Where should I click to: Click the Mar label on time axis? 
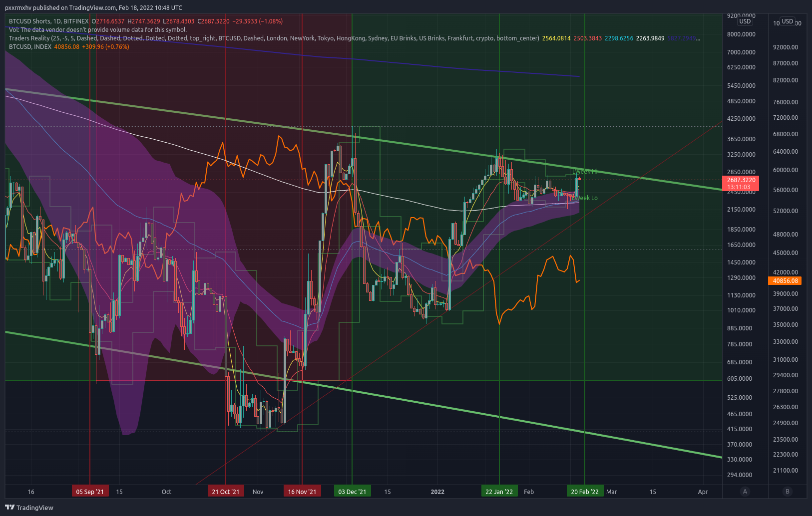611,492
